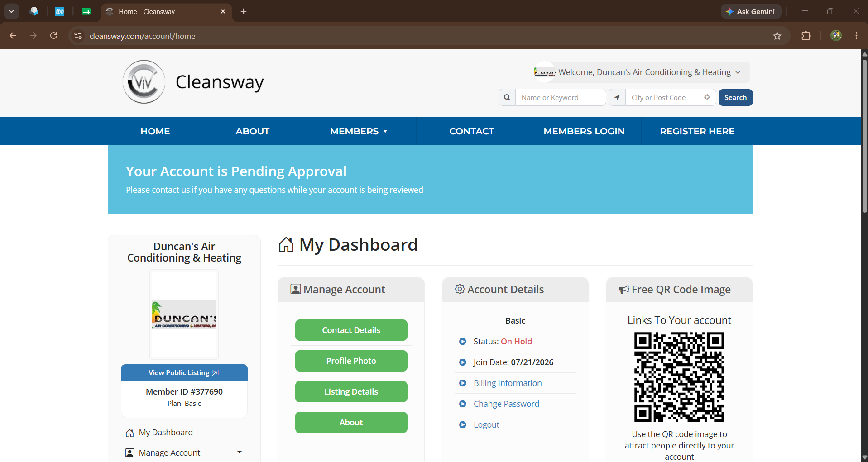Open the Billing Information link

508,383
